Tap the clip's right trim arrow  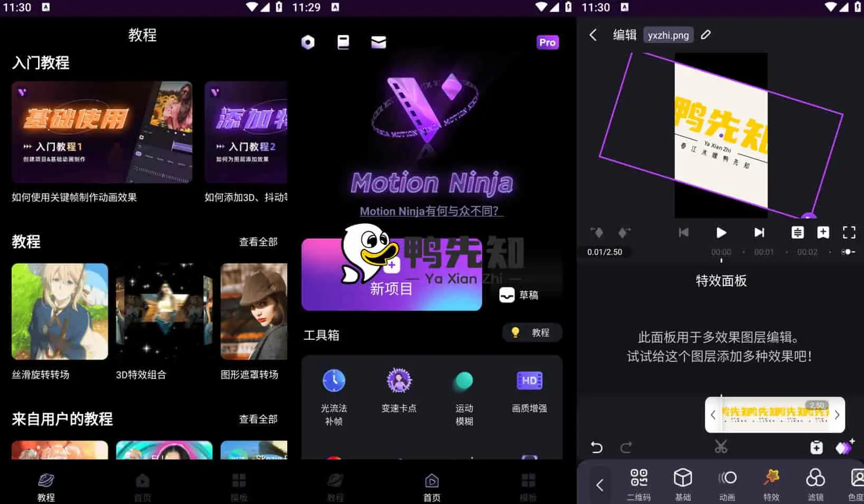point(837,415)
